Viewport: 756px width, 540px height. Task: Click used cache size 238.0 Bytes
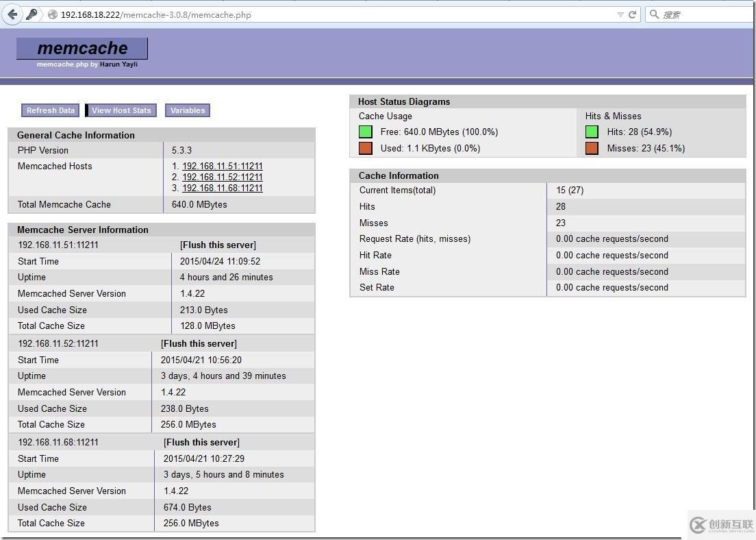click(185, 409)
